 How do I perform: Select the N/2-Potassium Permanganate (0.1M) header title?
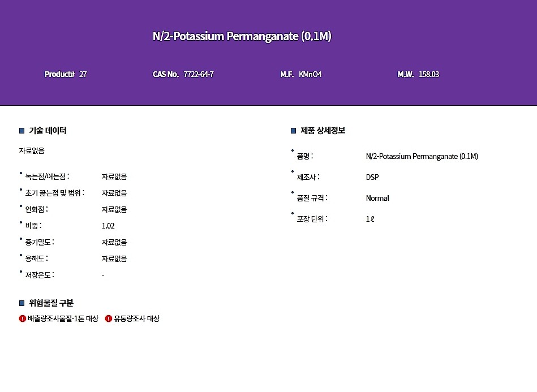pyautogui.click(x=242, y=36)
